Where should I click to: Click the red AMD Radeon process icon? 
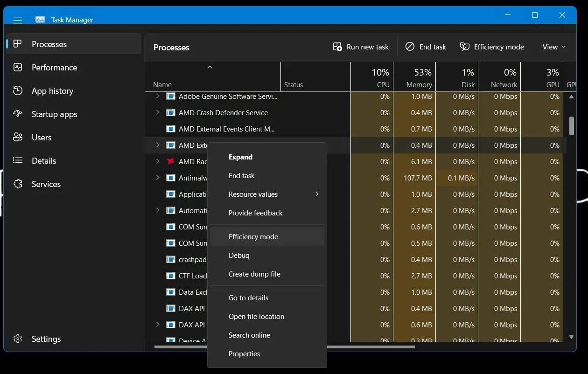[x=171, y=162]
